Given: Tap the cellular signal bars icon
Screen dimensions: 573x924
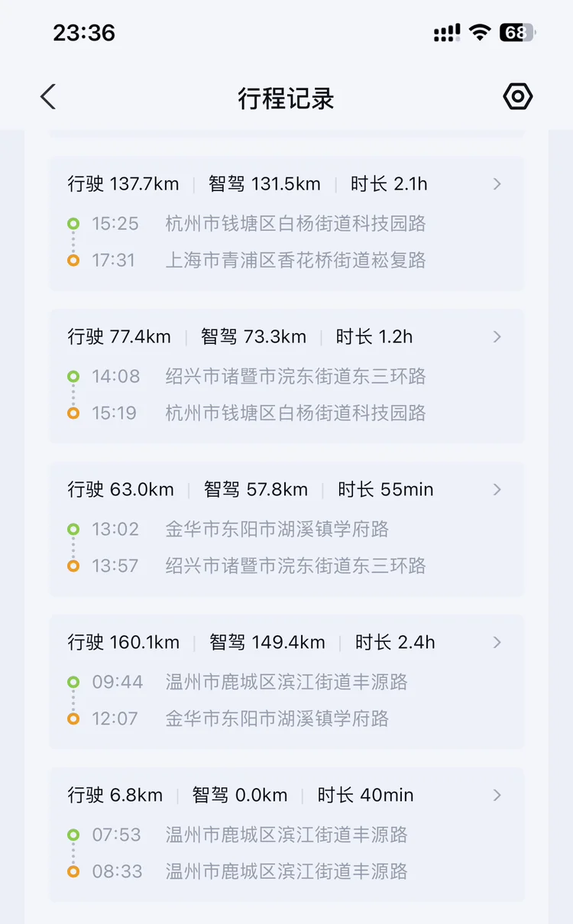Looking at the screenshot, I should [x=447, y=32].
